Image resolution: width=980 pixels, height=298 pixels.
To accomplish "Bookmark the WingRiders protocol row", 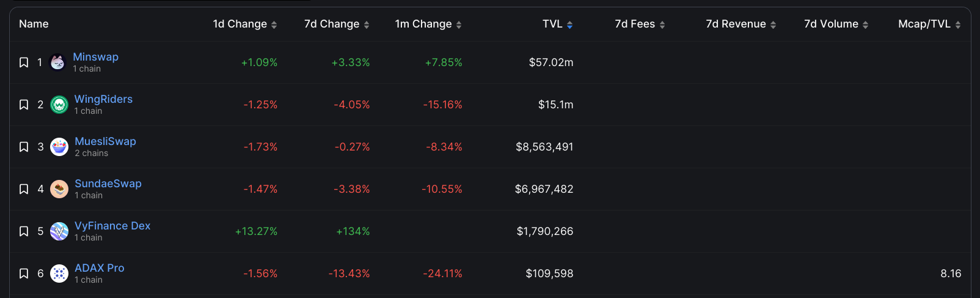I will point(24,105).
